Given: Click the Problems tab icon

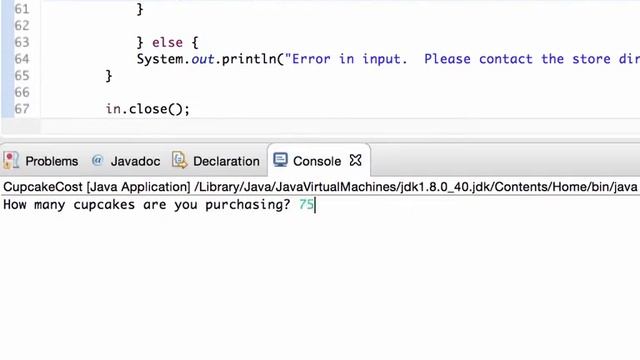Looking at the screenshot, I should pos(11,160).
